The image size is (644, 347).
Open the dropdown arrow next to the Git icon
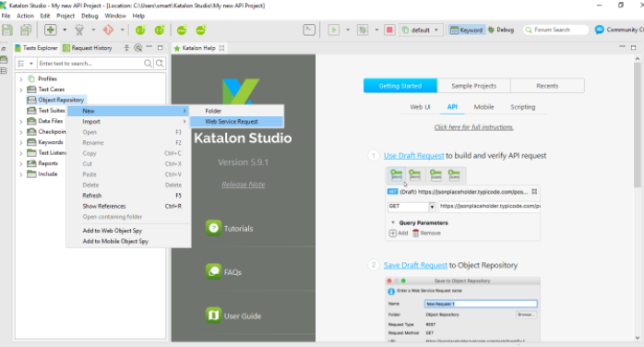(x=122, y=30)
